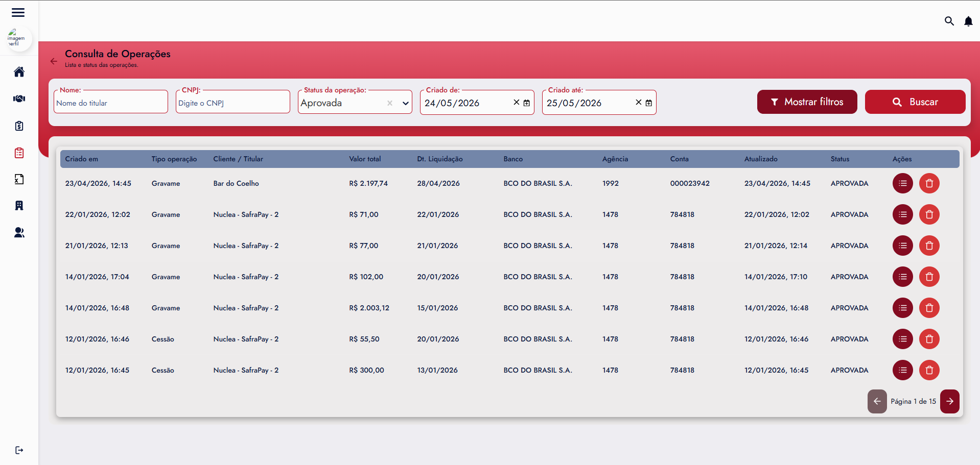Screen dimensions: 980x465
Task: Open the handshake icon in sidebar
Action: (19, 99)
